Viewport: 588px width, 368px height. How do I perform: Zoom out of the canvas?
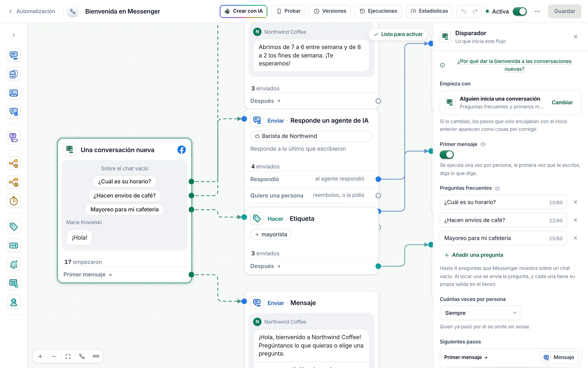pos(54,356)
